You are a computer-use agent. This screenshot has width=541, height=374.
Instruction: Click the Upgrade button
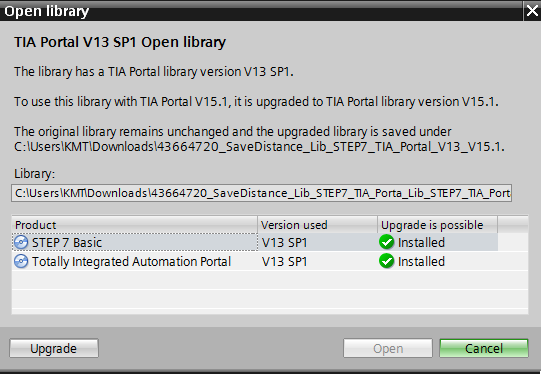tap(54, 348)
